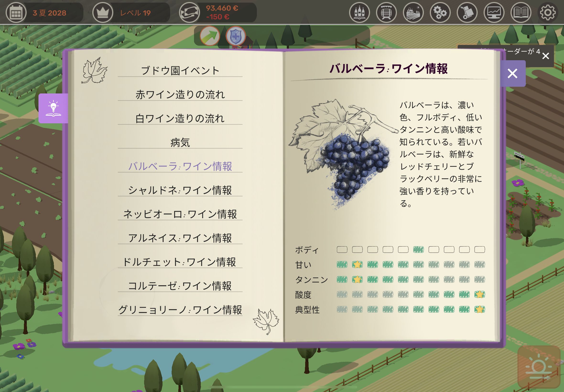Open the vineyard tractor field icon
The image size is (564, 392).
pos(413,12)
